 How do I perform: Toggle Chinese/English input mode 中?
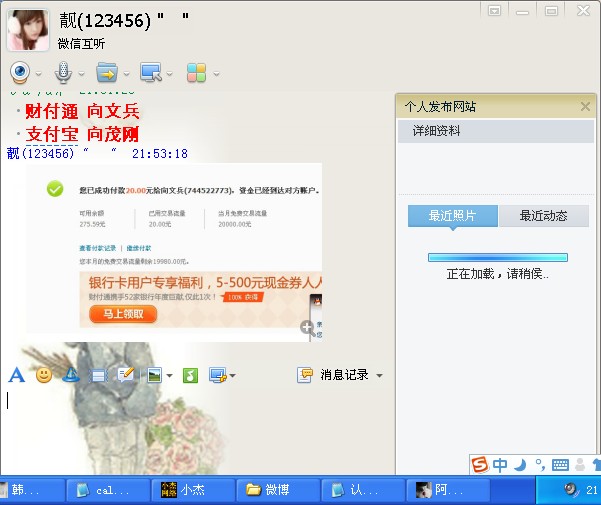tap(500, 465)
